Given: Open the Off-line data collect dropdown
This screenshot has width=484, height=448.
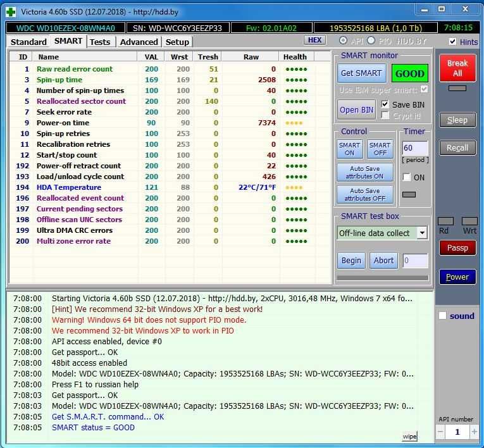Looking at the screenshot, I should click(422, 233).
